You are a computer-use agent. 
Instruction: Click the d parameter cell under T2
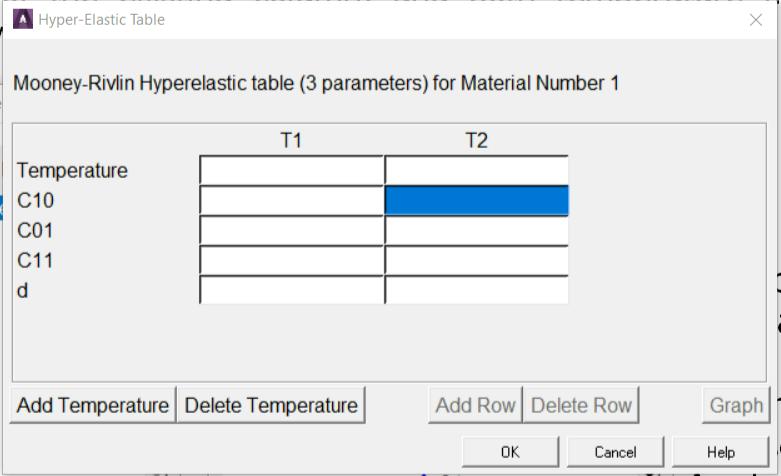[477, 290]
